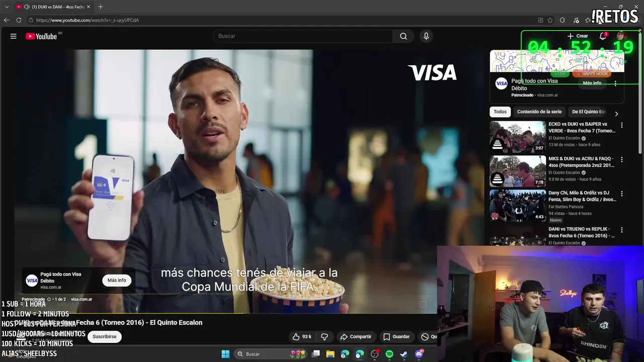
Task: Open menu for ECKO vs DUKI vs BAIPER video
Action: (622, 125)
